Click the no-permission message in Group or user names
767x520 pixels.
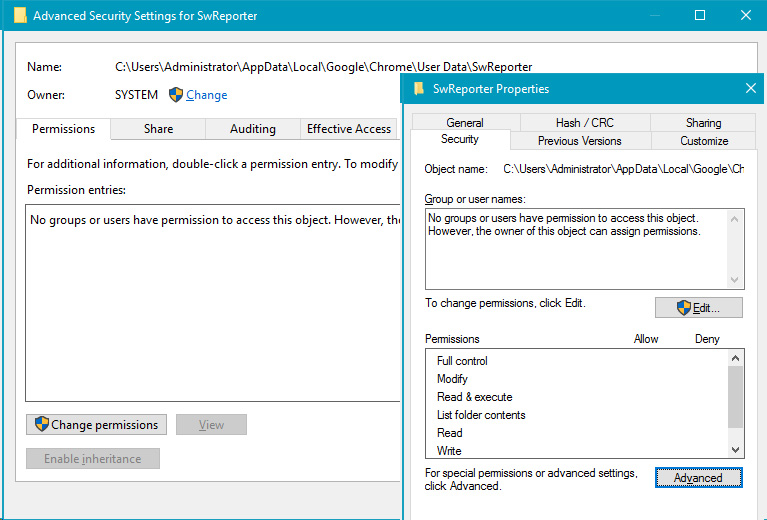click(x=564, y=225)
